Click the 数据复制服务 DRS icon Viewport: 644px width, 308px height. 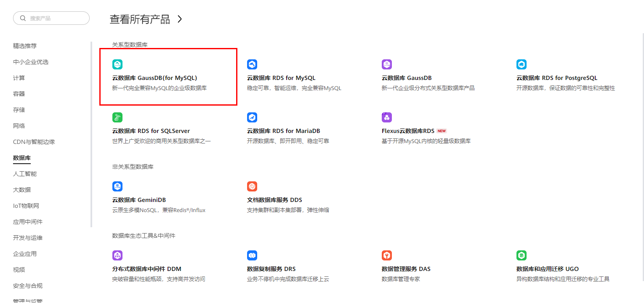point(252,255)
